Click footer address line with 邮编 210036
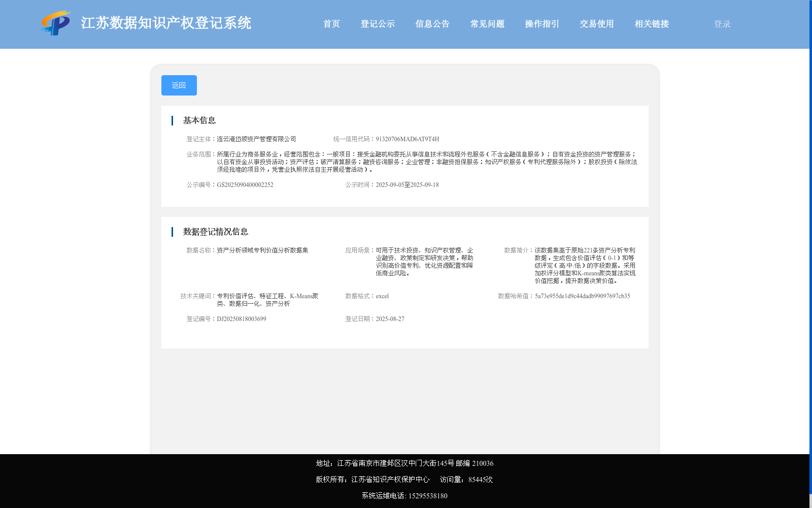This screenshot has width=812, height=508. pos(404,463)
